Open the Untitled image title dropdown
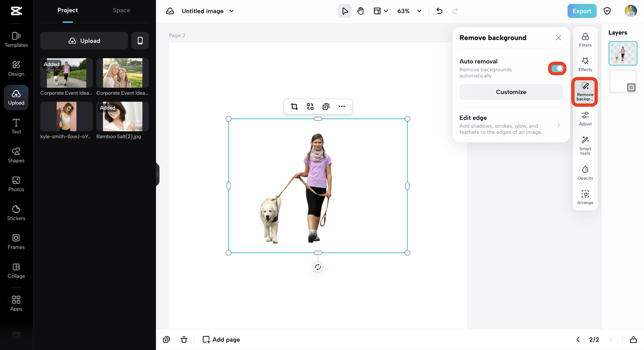 pos(208,11)
